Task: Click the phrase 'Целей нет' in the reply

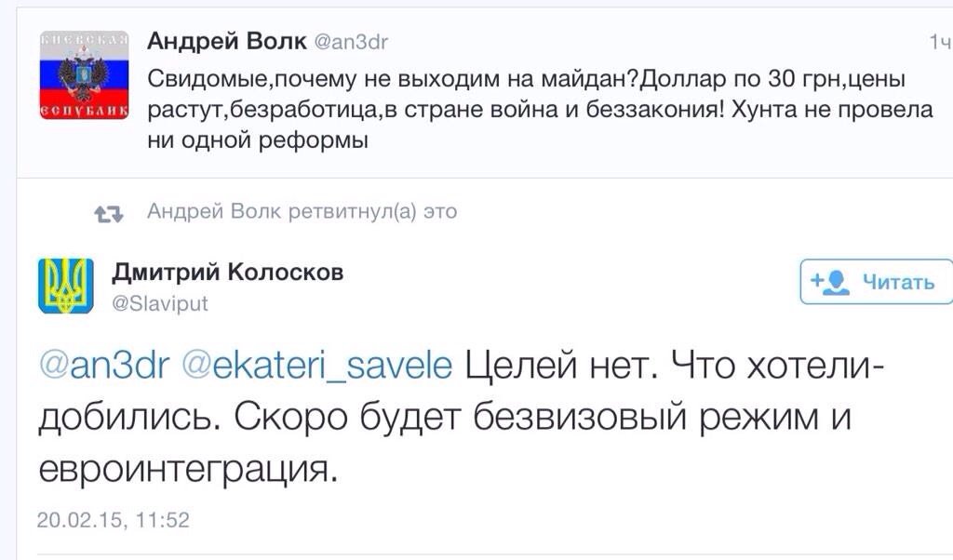Action: [x=562, y=366]
